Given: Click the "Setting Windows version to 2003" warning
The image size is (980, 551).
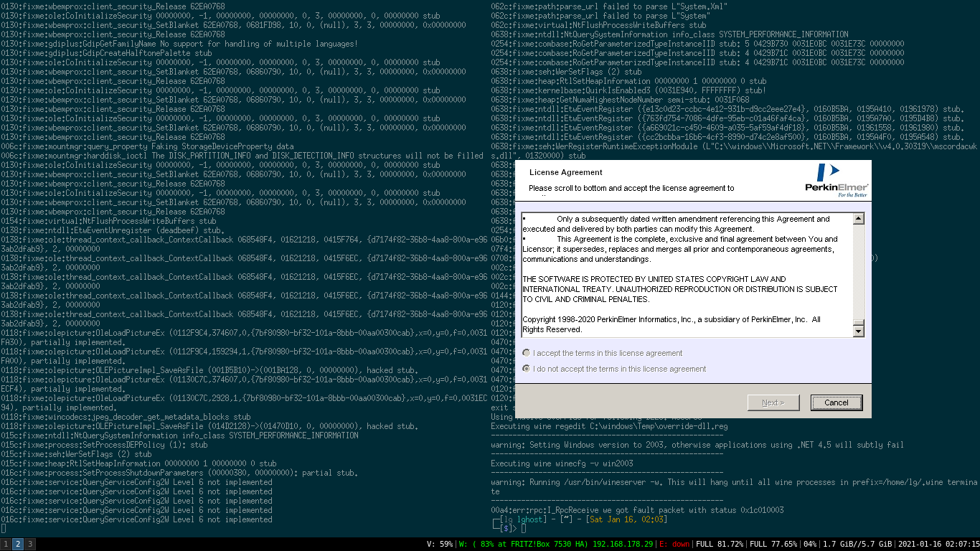Looking at the screenshot, I should point(697,445).
